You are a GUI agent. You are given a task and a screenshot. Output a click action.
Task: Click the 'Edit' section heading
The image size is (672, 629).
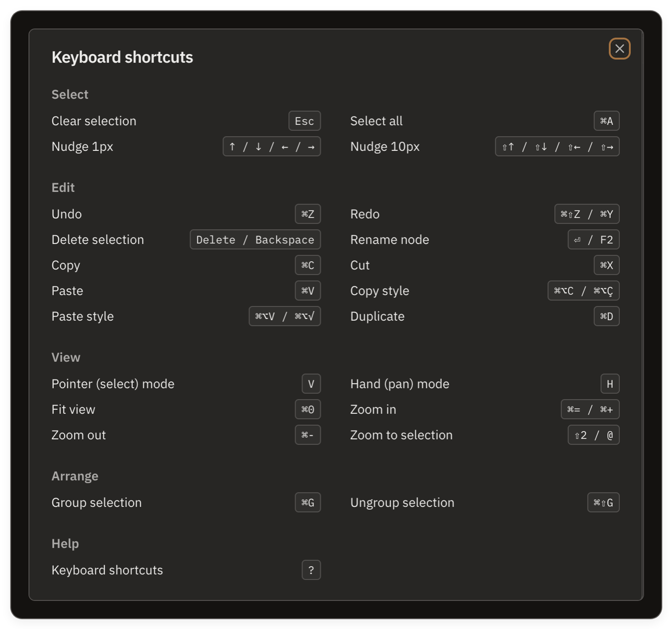point(63,188)
